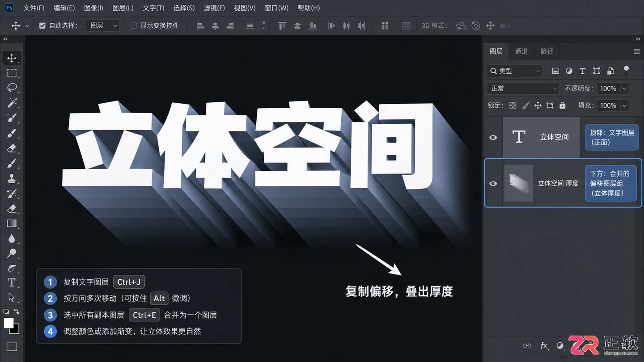Expand the 填充 value arrow
This screenshot has height=362, width=644.
click(x=625, y=105)
